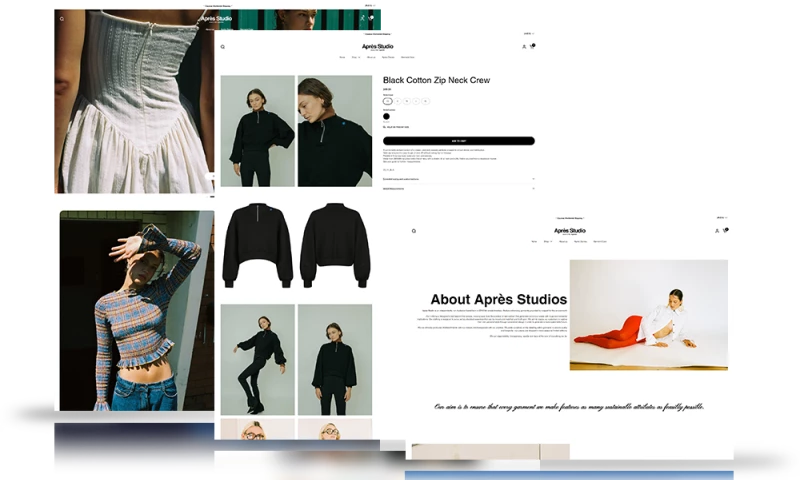Open shopping cart on the About page
The image size is (800, 480).
pos(725,231)
